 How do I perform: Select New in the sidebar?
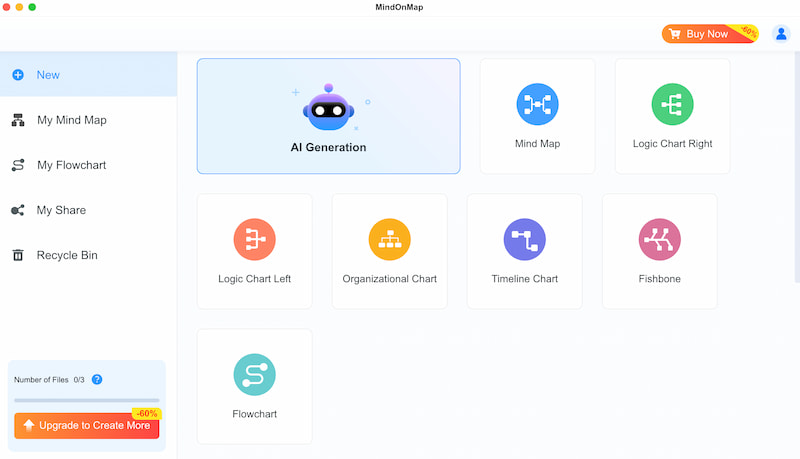point(48,75)
